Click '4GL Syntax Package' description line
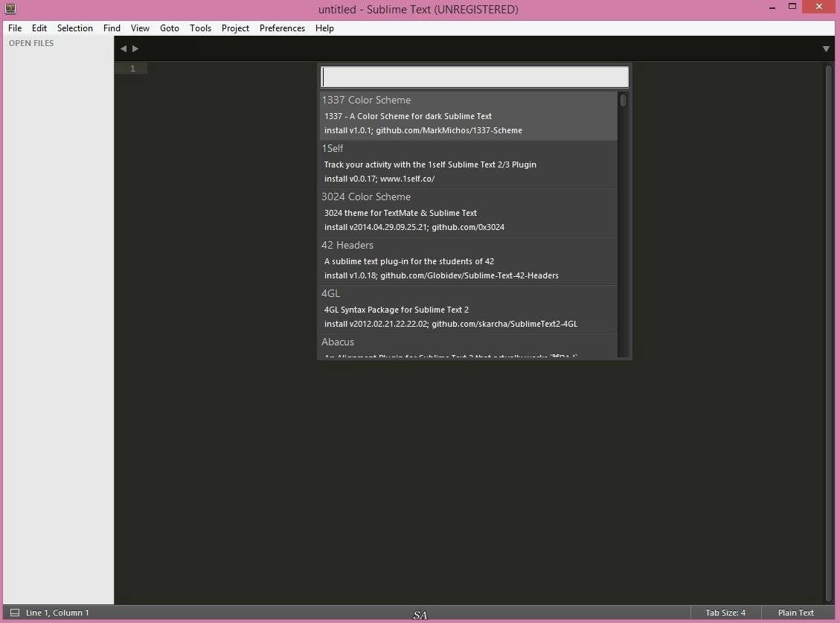This screenshot has height=623, width=840. (397, 310)
